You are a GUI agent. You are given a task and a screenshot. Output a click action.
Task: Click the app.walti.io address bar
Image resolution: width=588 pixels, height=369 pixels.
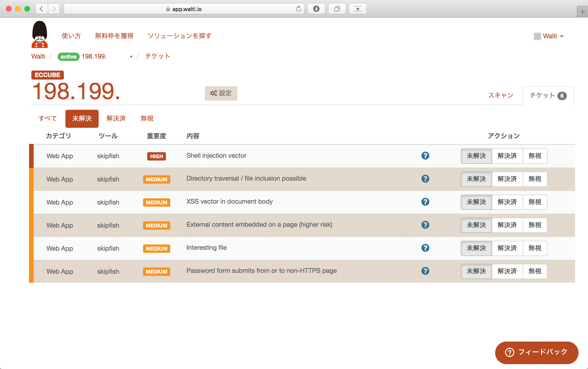(184, 9)
